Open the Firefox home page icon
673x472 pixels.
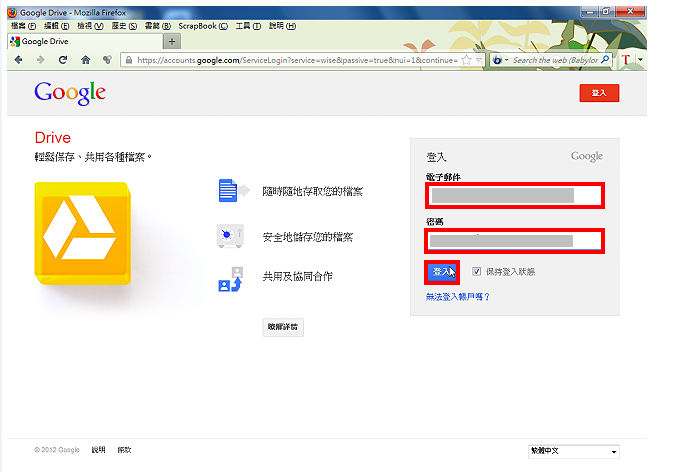point(85,60)
